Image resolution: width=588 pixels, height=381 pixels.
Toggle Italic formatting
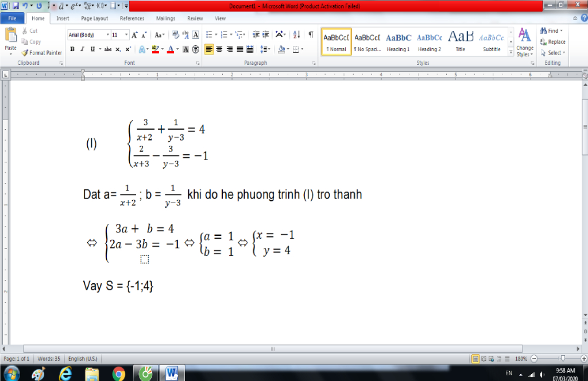(x=82, y=49)
